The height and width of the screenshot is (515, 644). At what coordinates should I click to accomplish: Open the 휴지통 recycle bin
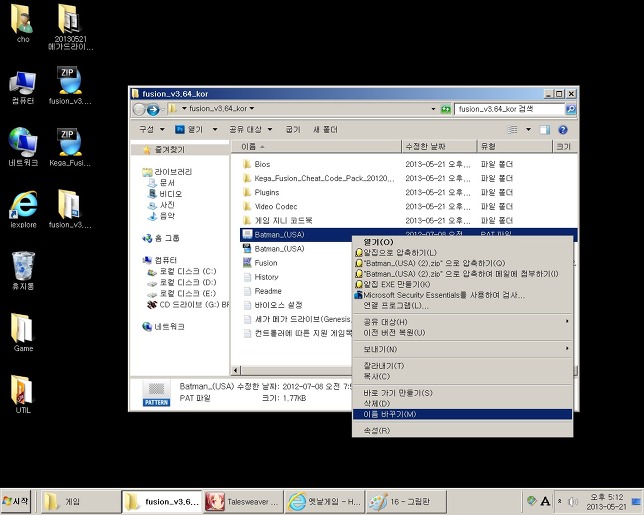[x=23, y=271]
